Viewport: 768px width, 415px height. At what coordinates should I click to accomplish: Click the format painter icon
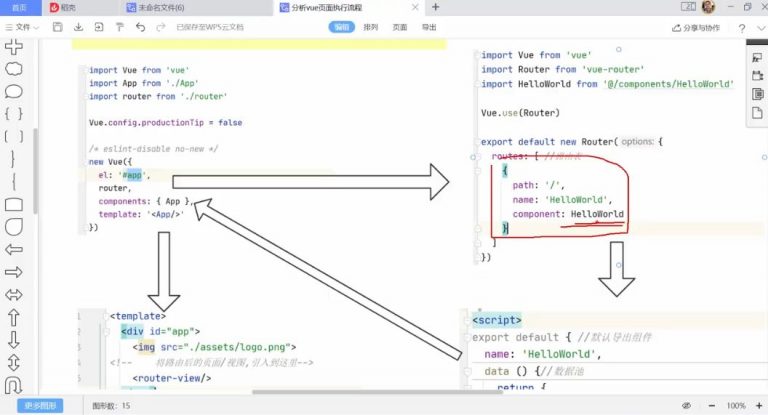tap(119, 27)
